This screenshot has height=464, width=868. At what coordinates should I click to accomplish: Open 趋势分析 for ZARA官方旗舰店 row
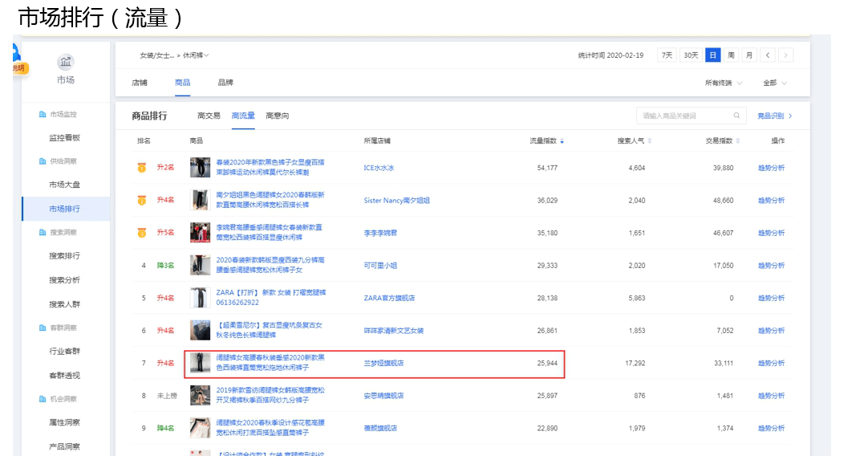771,298
